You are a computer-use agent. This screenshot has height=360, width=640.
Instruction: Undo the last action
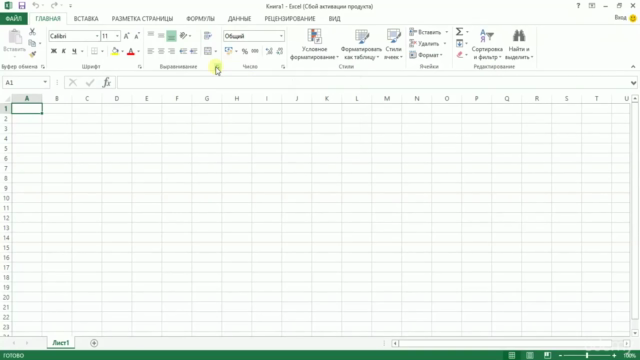(36, 6)
